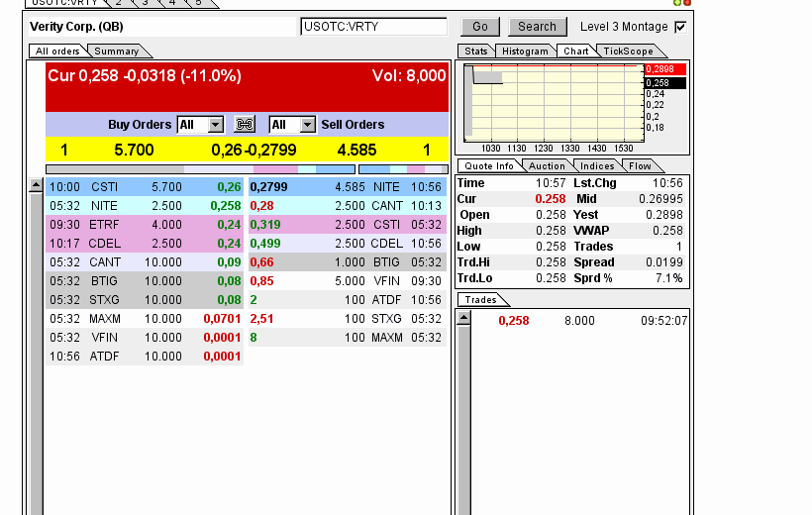Select the Quote Info tab
812x515 pixels.
tap(488, 165)
